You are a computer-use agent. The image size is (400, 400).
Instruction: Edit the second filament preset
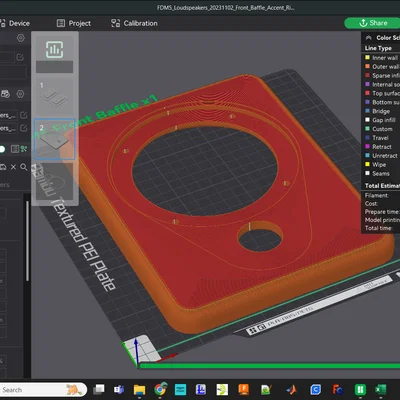24,128
